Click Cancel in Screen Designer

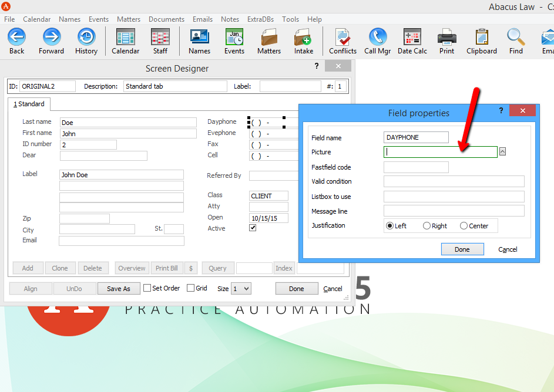tap(333, 289)
